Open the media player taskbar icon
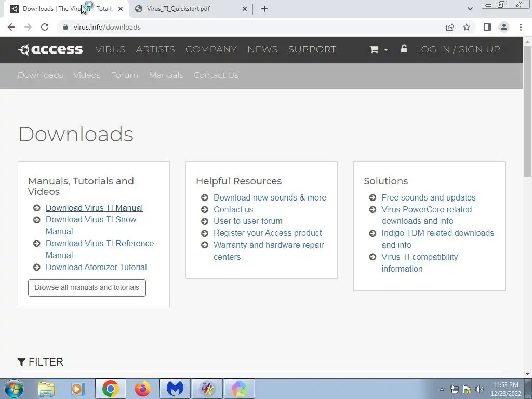The width and height of the screenshot is (532, 399). pyautogui.click(x=78, y=389)
